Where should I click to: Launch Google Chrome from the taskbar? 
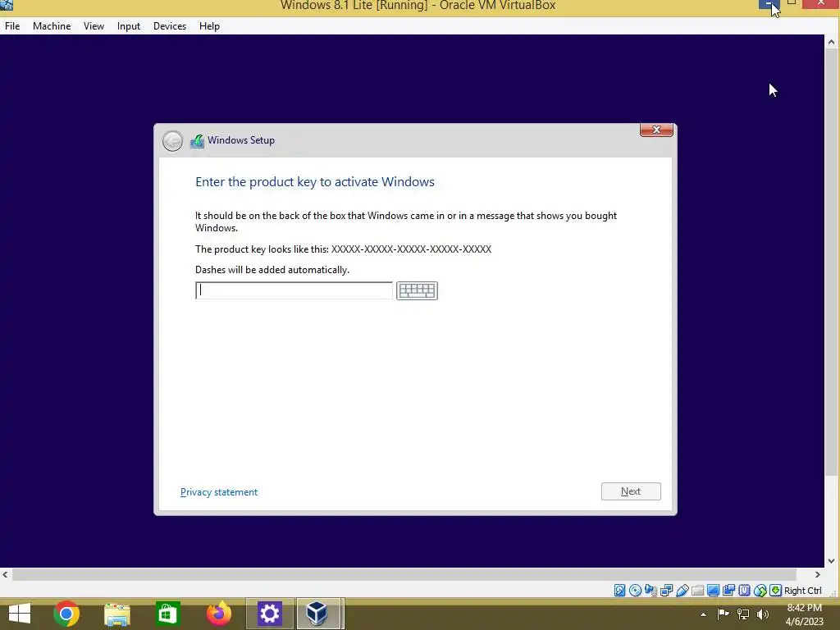tap(66, 614)
